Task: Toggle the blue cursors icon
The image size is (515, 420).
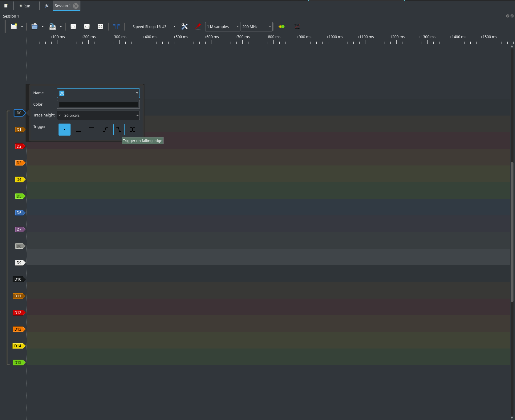Action: 116,27
